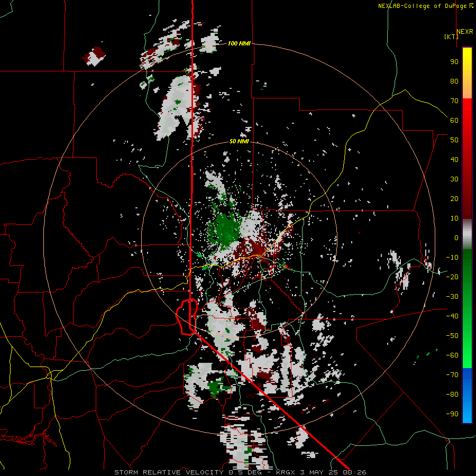Click the -90 knot scale label
This screenshot has width=476, height=476.
tap(452, 414)
